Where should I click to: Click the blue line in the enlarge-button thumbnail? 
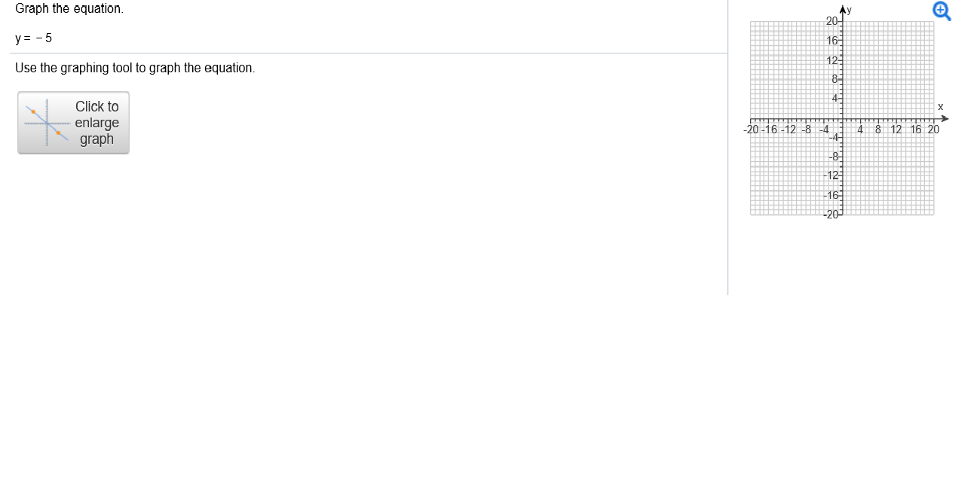(39, 118)
